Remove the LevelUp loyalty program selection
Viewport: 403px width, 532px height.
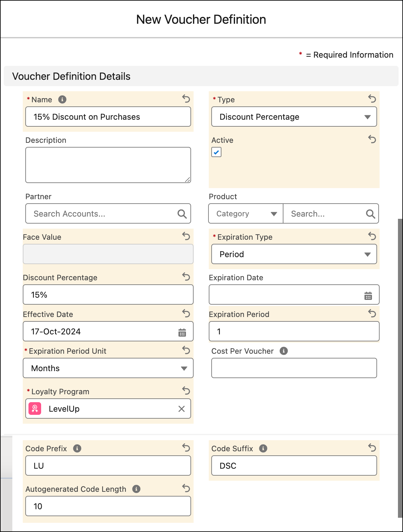(182, 409)
